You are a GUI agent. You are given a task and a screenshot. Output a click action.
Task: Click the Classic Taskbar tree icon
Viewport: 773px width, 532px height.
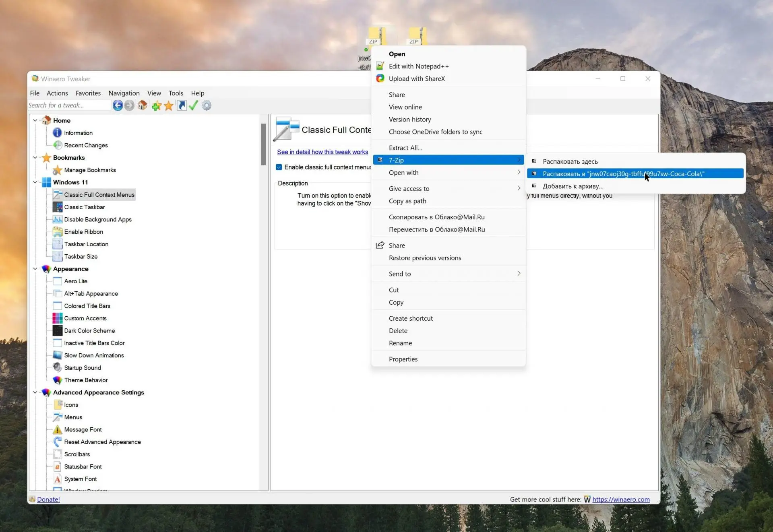(58, 207)
